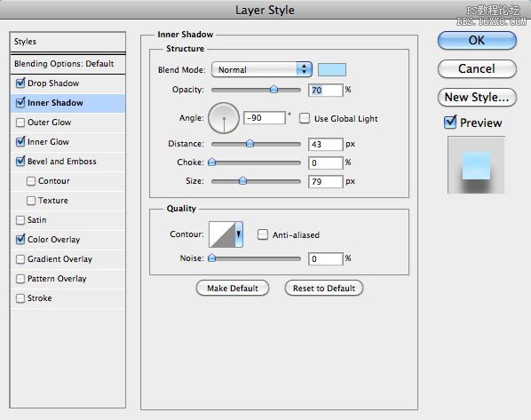Click the inner shadow color swatch
Screen dimensions: 531x420
tap(332, 70)
